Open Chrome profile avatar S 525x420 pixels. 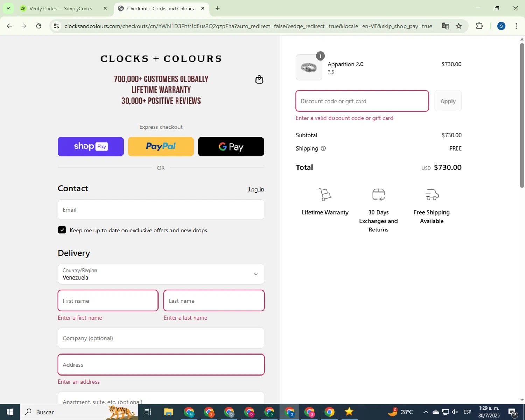(x=501, y=26)
